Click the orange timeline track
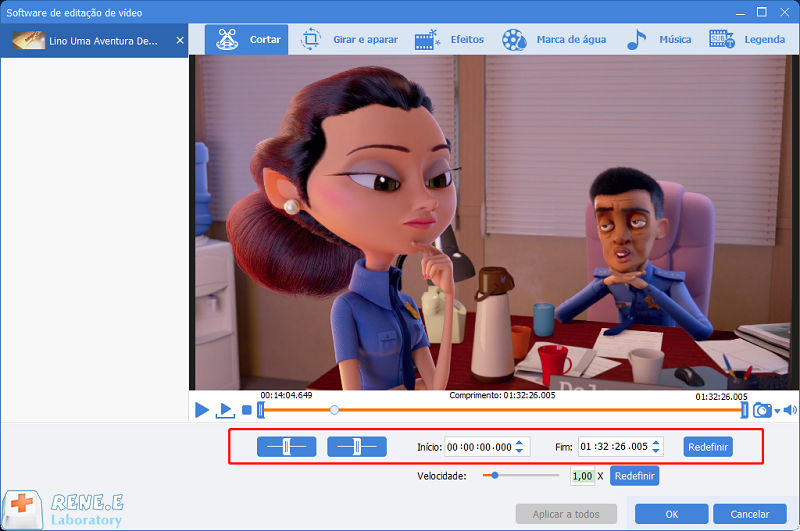This screenshot has width=800, height=531. (503, 410)
